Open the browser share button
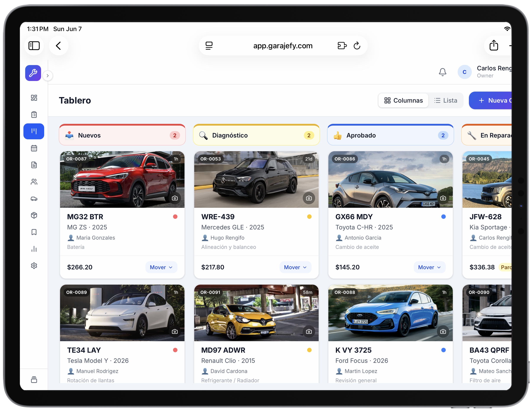Viewport: 532px width, 412px height. [494, 46]
